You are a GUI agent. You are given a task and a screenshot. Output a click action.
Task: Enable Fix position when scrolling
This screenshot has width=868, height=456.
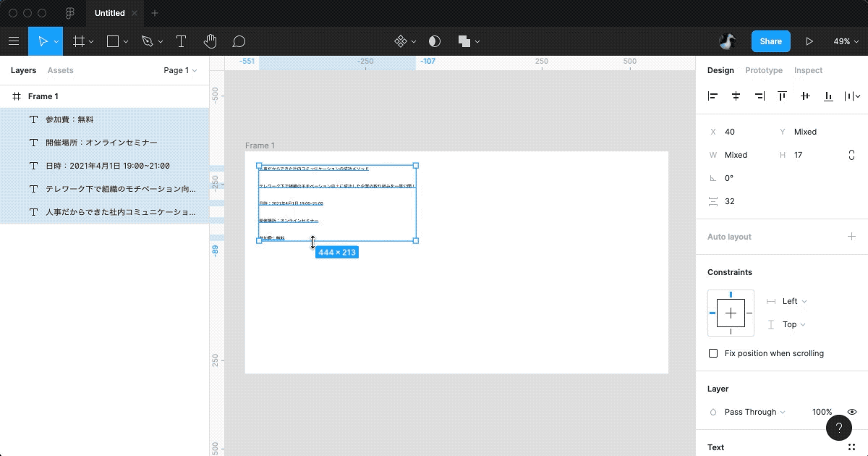713,353
